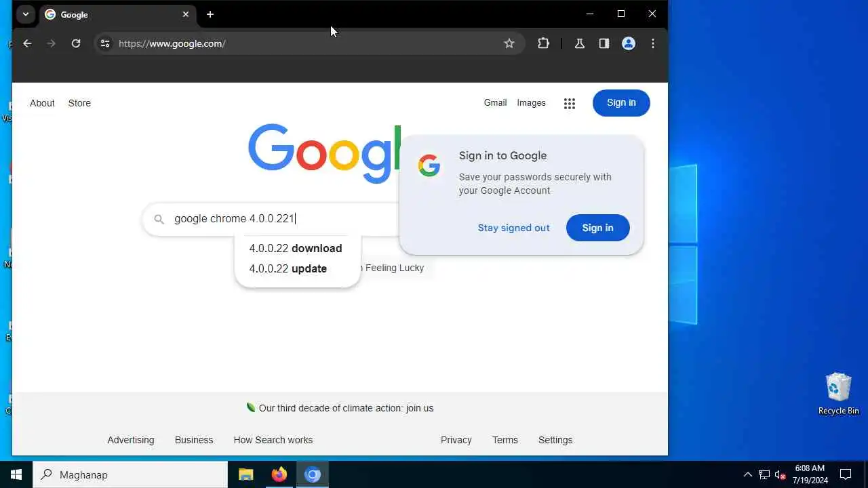Open the Advertising footer link
This screenshot has height=488, width=868.
pos(131,440)
